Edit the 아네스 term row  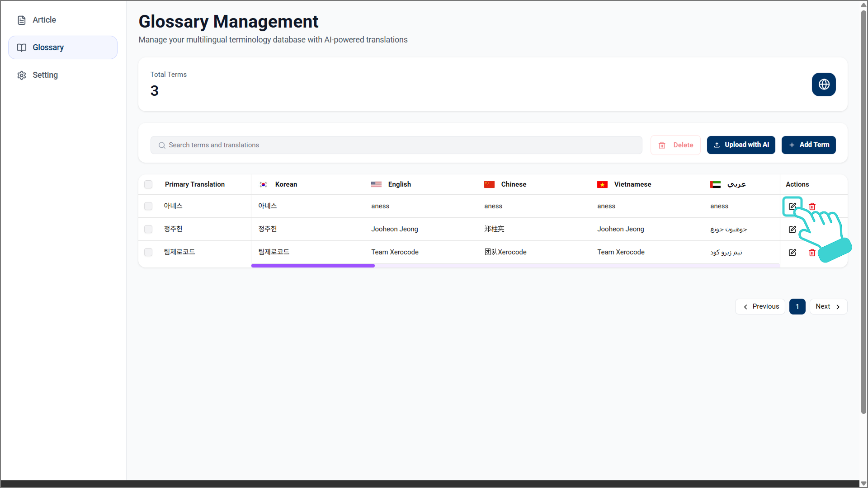(x=792, y=206)
